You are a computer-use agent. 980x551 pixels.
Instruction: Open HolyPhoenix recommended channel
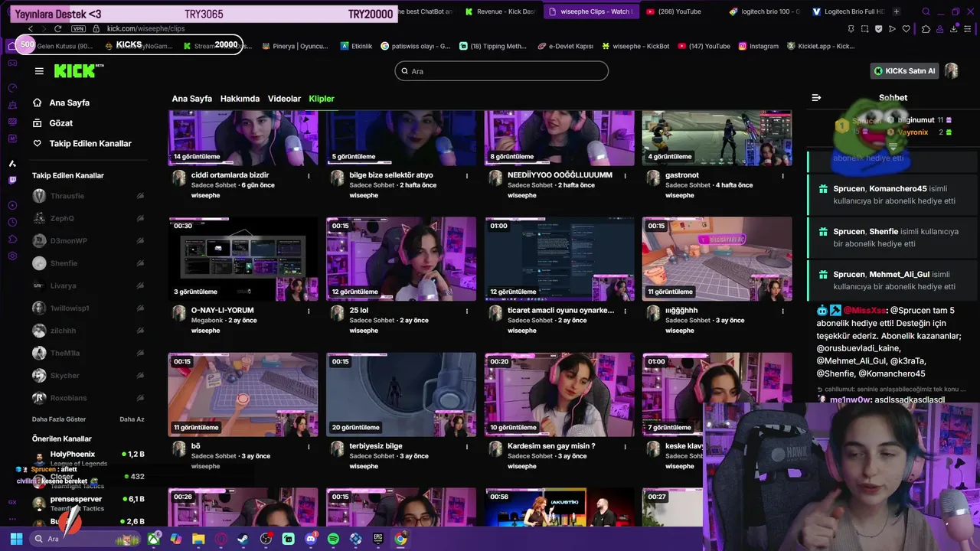[x=88, y=458]
